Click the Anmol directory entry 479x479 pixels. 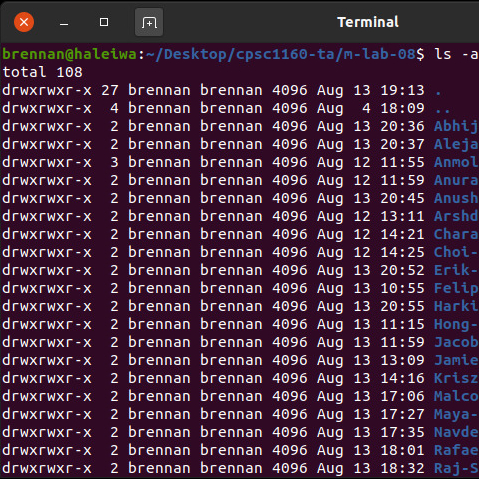point(456,162)
